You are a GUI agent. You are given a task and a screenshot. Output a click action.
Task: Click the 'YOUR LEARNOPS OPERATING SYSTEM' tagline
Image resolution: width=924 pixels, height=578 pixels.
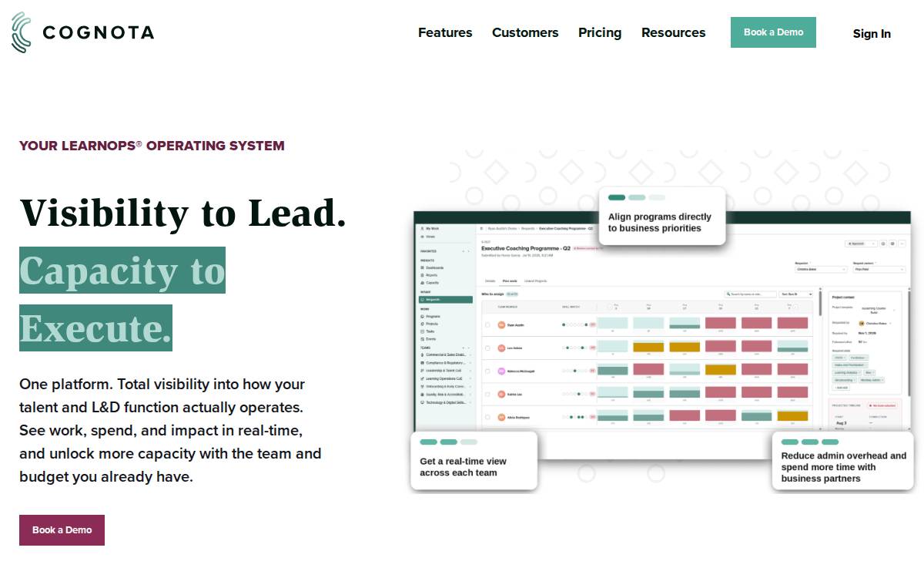point(152,146)
